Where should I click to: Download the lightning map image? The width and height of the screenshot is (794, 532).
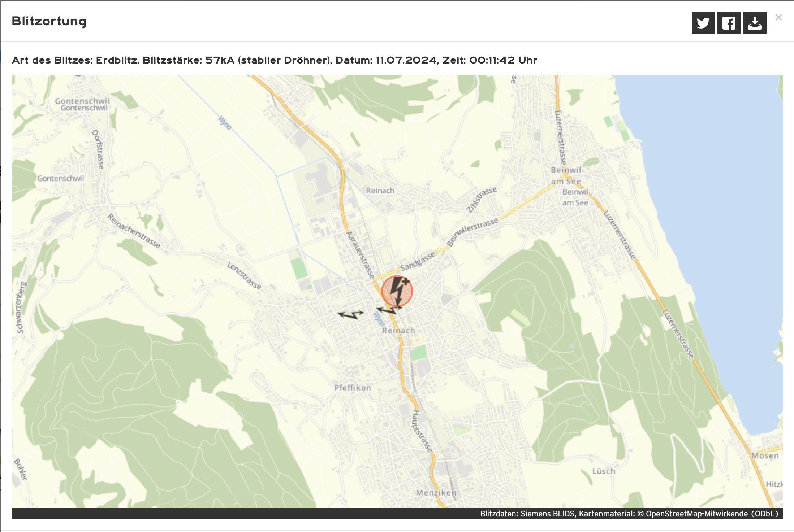click(x=755, y=23)
